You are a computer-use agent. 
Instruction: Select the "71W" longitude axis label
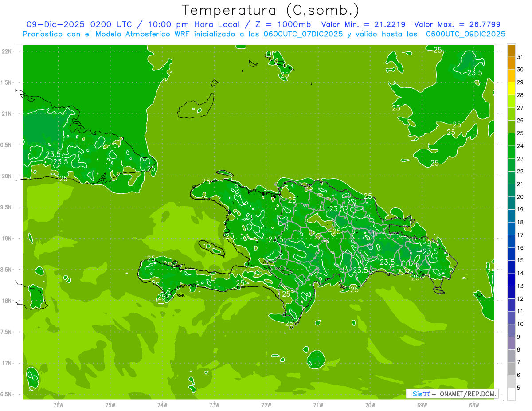[318, 405]
